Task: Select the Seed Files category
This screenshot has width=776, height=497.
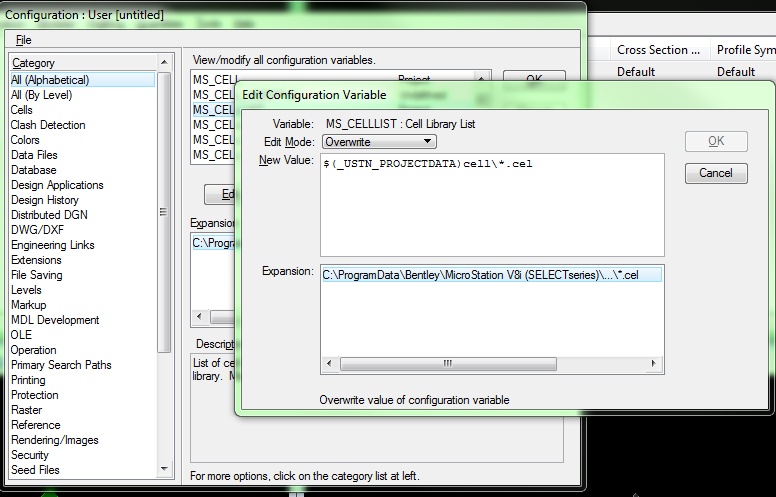Action: [35, 470]
